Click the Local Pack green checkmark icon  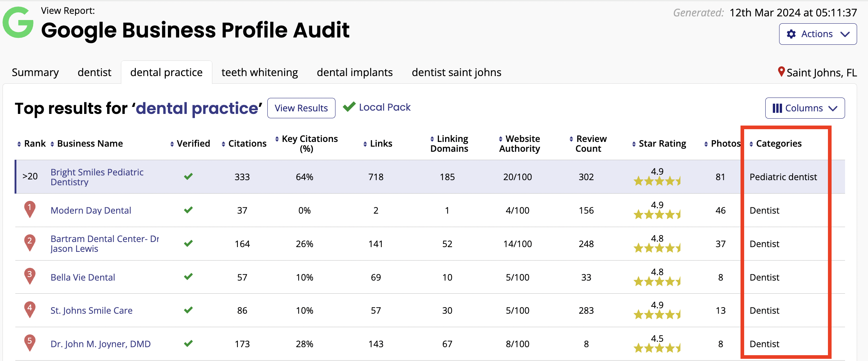(x=349, y=107)
